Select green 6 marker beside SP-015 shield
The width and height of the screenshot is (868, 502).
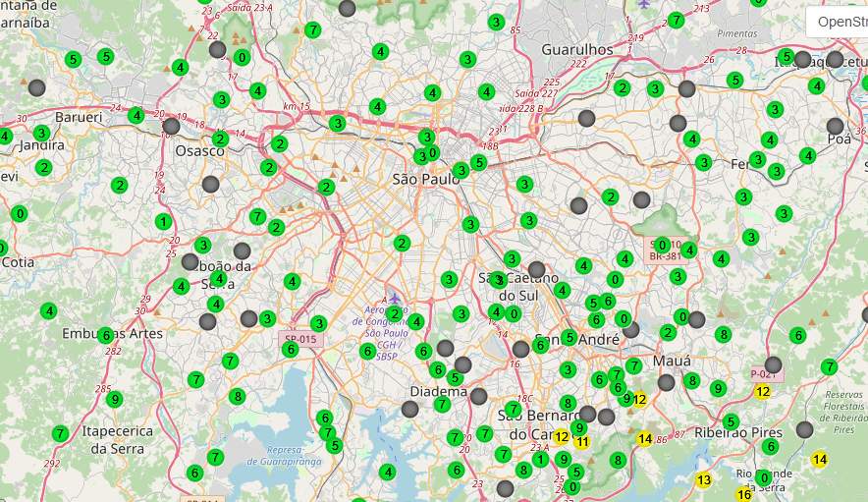[x=290, y=349]
